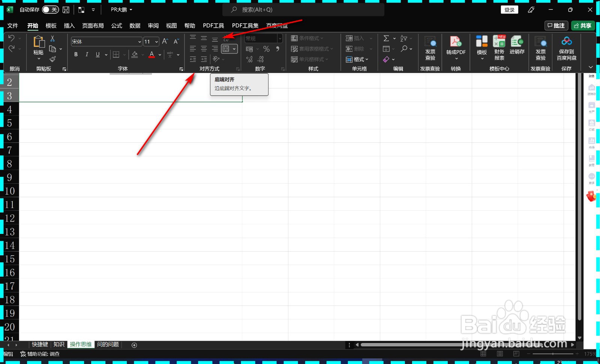Select the Cut scissors icon
Screen dimensions: 600x364
tap(52, 39)
